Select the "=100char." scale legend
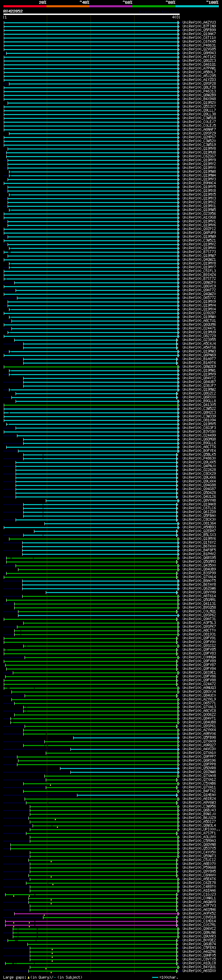 [168, 977]
